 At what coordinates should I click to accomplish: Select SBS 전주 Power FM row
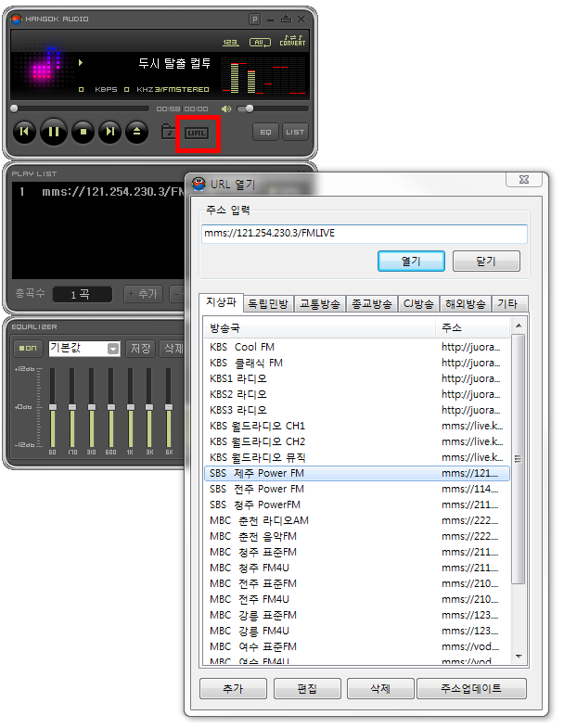point(357,490)
